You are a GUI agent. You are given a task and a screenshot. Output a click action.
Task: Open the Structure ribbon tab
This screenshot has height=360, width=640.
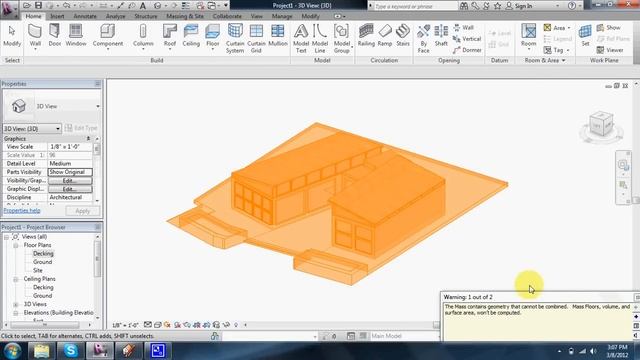pyautogui.click(x=146, y=16)
